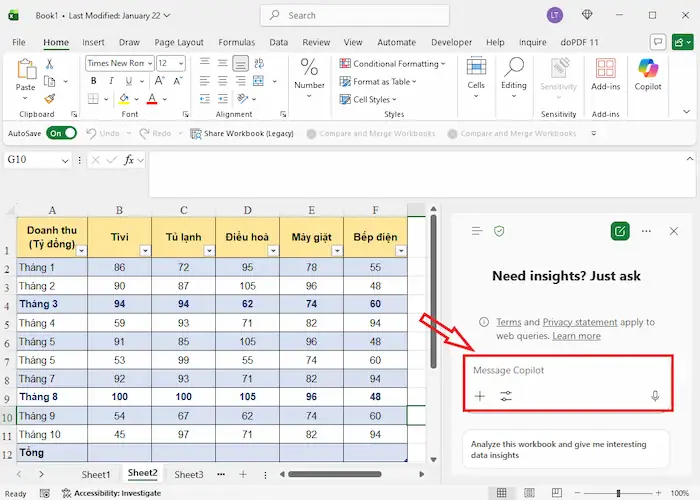Open the Copilot settings sliders icon
The image size is (700, 500).
click(x=506, y=396)
